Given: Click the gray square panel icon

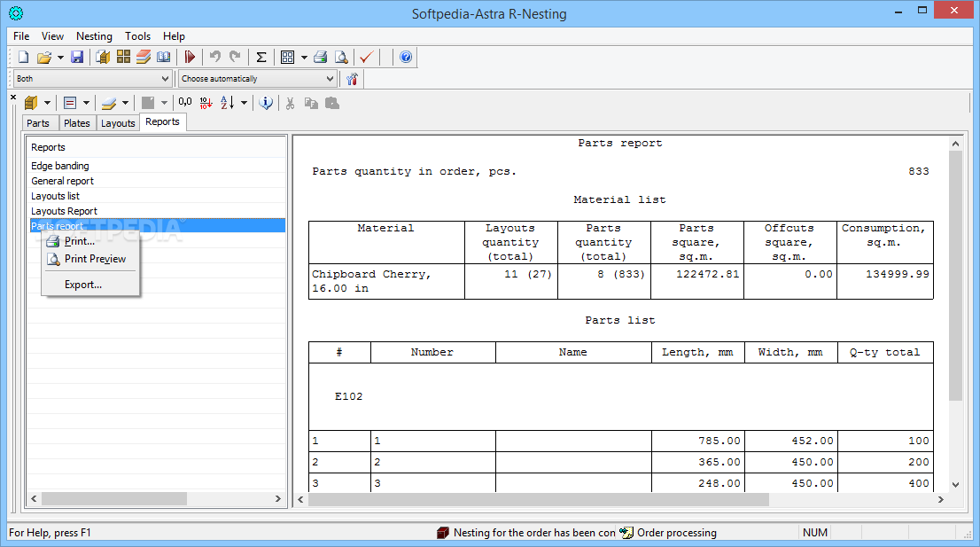Looking at the screenshot, I should 148,103.
